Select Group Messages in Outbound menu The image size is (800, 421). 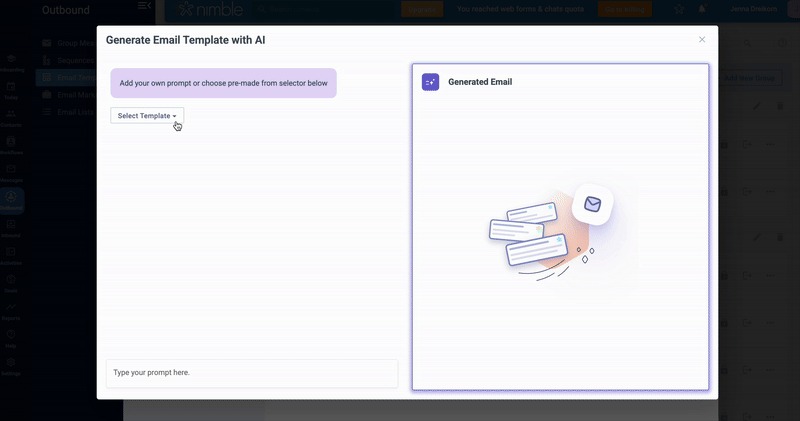tap(68, 44)
